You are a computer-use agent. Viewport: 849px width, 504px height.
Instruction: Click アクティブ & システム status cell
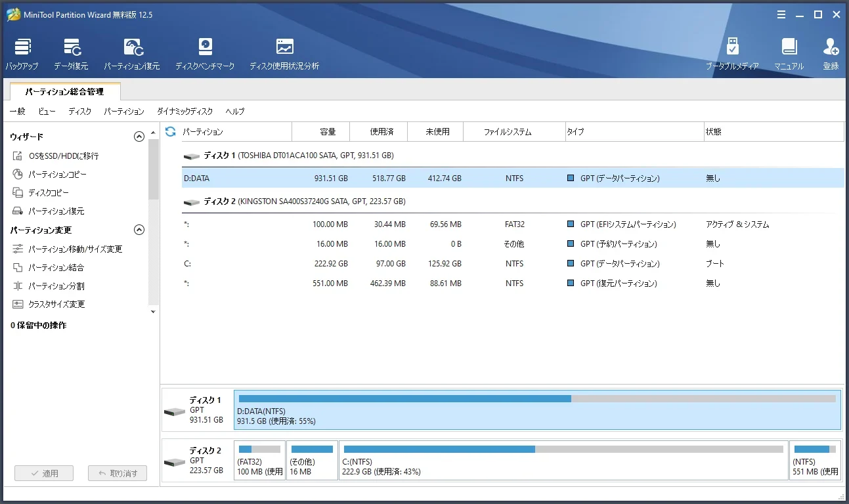click(737, 224)
